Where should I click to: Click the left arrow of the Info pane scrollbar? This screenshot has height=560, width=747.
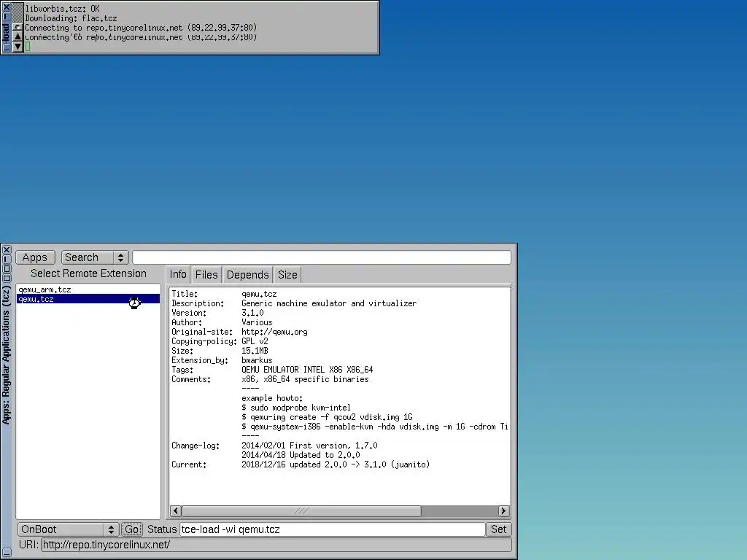pos(175,511)
